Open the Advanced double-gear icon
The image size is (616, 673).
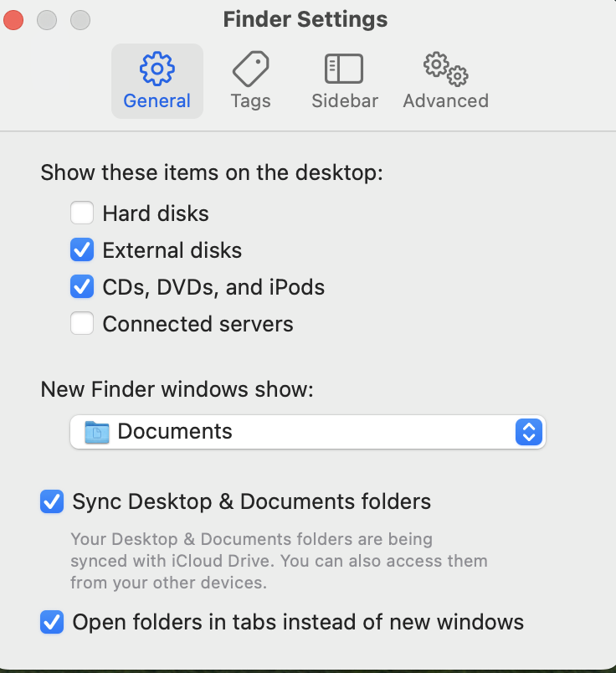[x=445, y=69]
